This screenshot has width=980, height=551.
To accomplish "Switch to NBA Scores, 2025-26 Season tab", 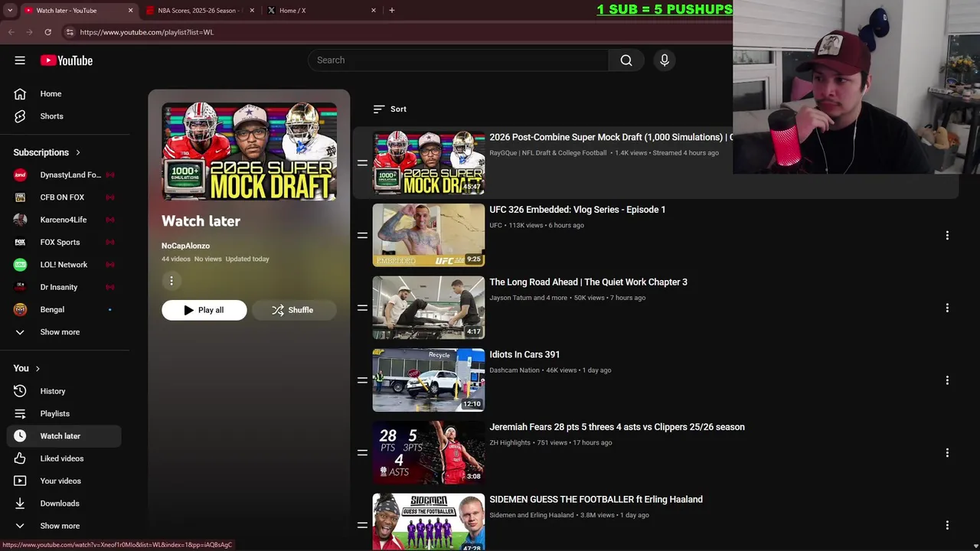I will tap(198, 11).
